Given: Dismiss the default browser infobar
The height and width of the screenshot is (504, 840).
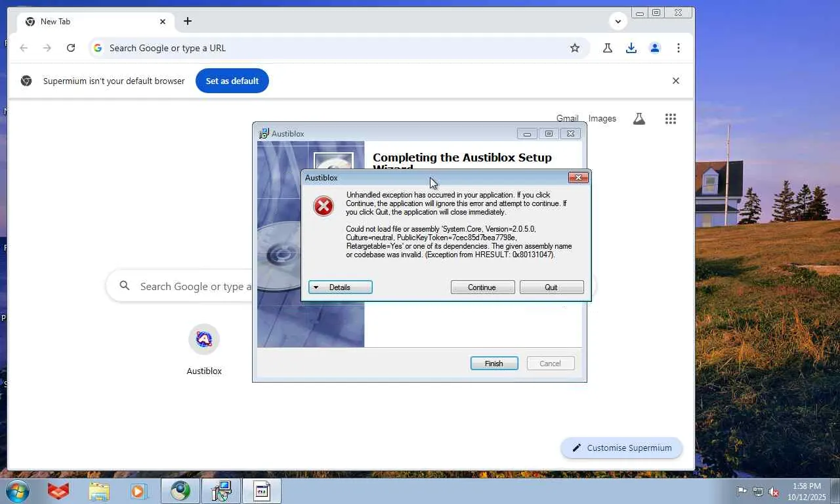Looking at the screenshot, I should pos(676,81).
